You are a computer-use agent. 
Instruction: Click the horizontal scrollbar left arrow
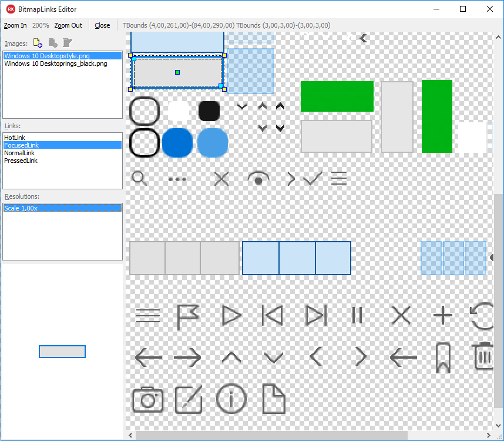130,436
